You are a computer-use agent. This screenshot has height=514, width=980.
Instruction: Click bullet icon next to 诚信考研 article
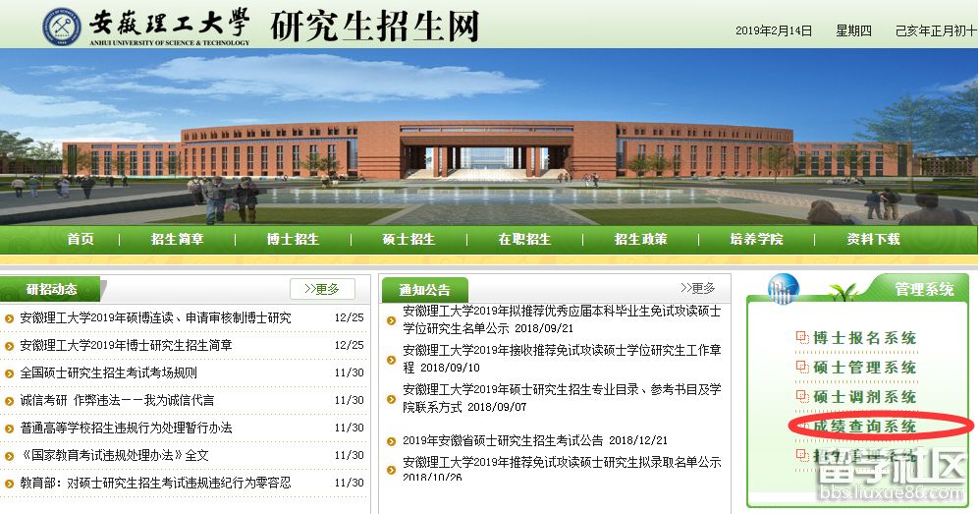click(10, 401)
